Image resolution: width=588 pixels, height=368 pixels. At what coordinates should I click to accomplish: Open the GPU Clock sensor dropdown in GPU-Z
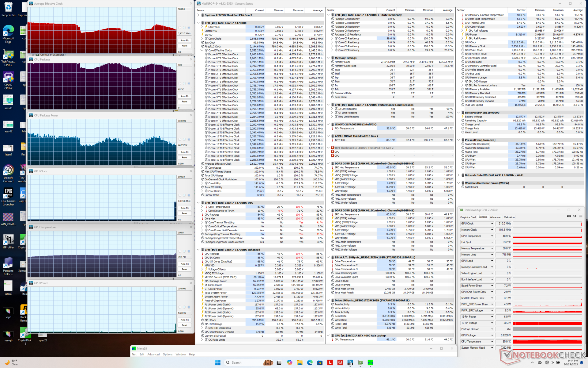pos(492,224)
